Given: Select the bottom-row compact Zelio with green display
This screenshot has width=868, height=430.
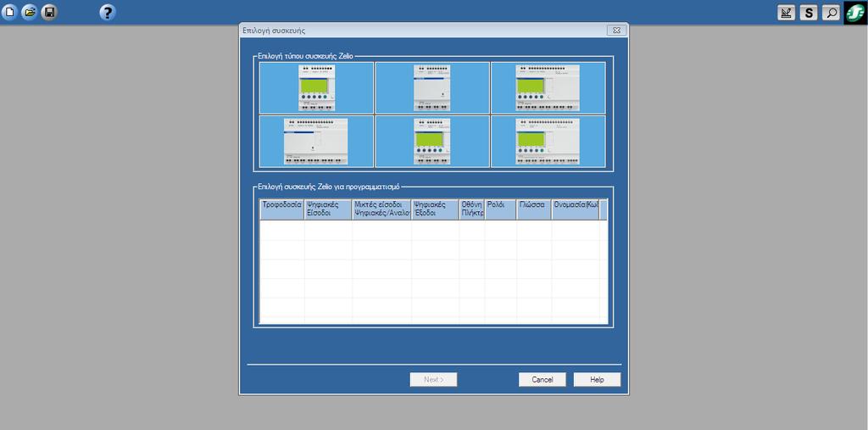Looking at the screenshot, I should [432, 141].
